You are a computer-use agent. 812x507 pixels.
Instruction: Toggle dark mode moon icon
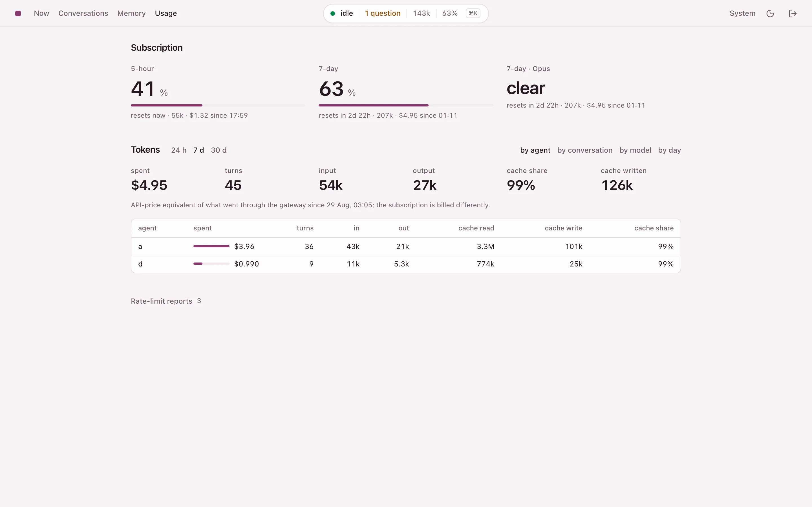[770, 14]
